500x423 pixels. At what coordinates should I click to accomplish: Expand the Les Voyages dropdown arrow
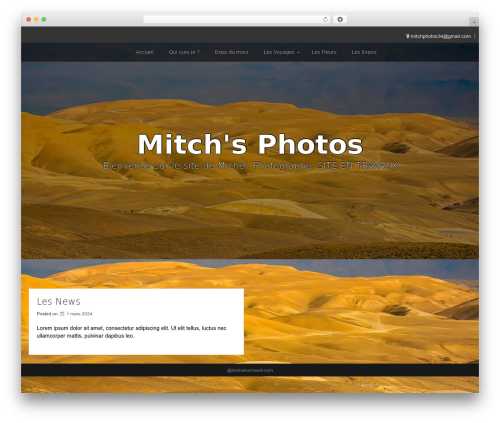click(x=298, y=52)
